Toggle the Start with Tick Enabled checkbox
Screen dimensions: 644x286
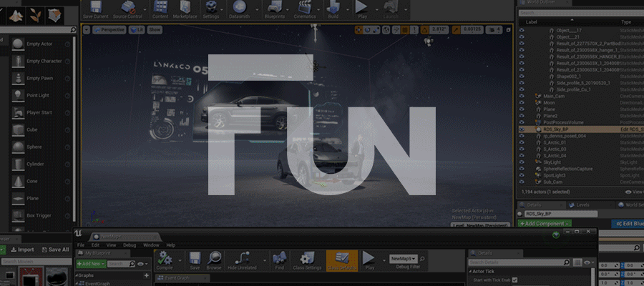pos(514,280)
